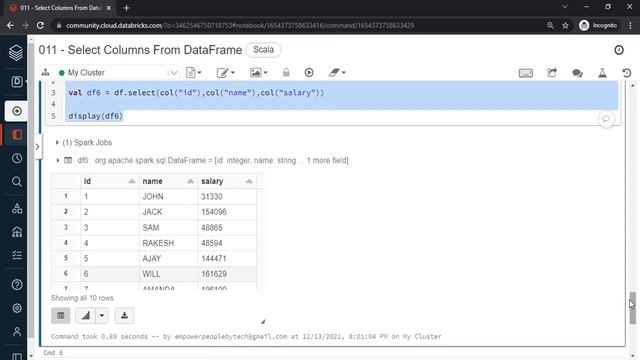Open the browser zoom magnifier icon
This screenshot has height=360, width=640.
click(550, 25)
